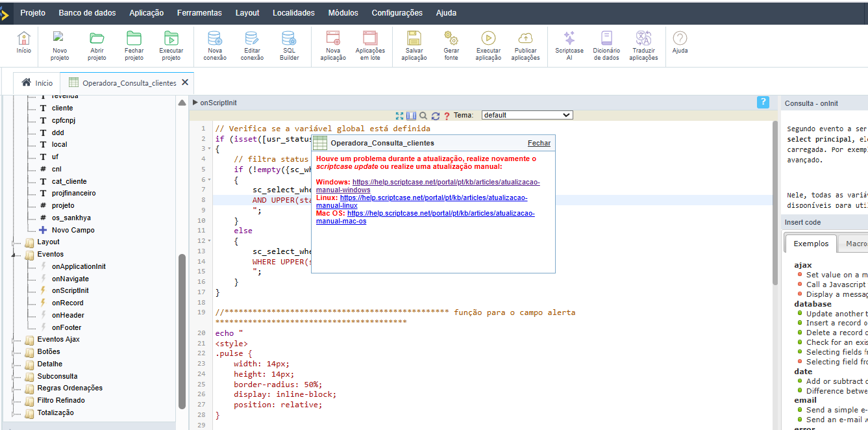Click the blue help question box

coord(763,103)
